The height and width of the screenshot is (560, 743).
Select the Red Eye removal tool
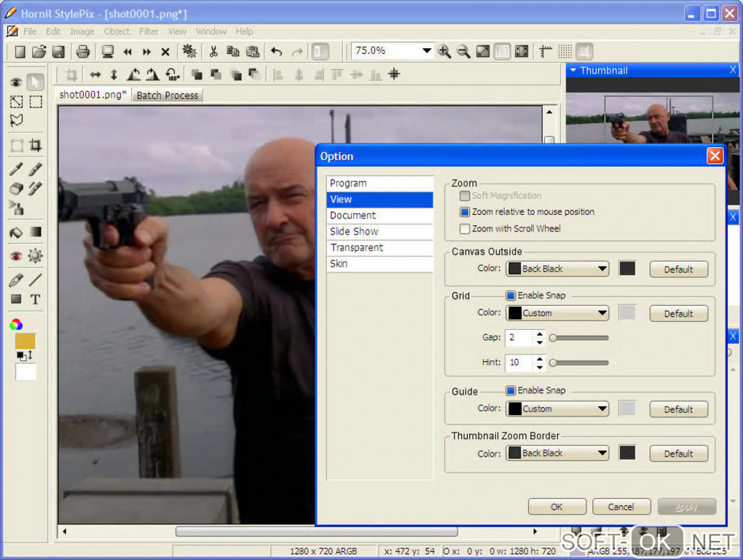16,256
